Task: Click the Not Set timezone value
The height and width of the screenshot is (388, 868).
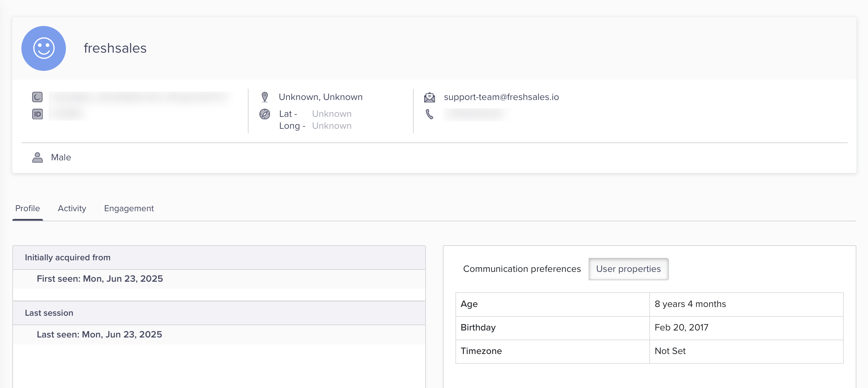Action: (x=670, y=351)
